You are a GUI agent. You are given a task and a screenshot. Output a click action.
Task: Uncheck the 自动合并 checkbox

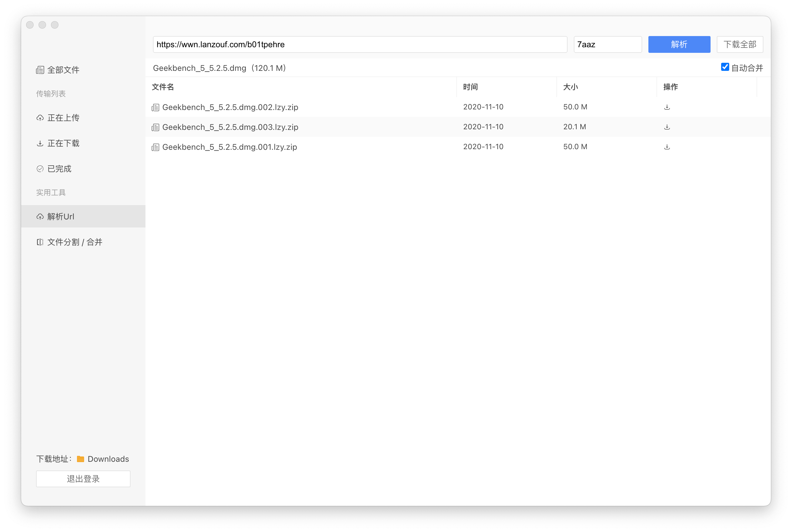[725, 67]
